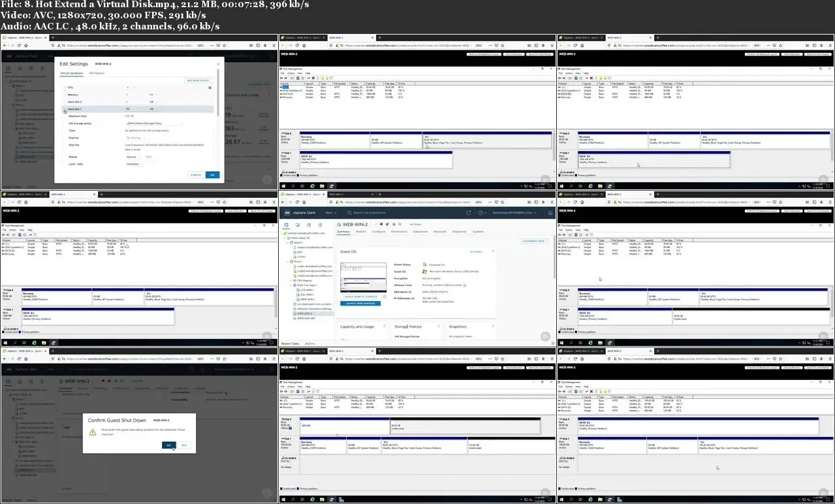The width and height of the screenshot is (835, 504).
Task: Open the CUSTOMIZE VIEW dropdown on Summary page
Action: click(x=535, y=241)
